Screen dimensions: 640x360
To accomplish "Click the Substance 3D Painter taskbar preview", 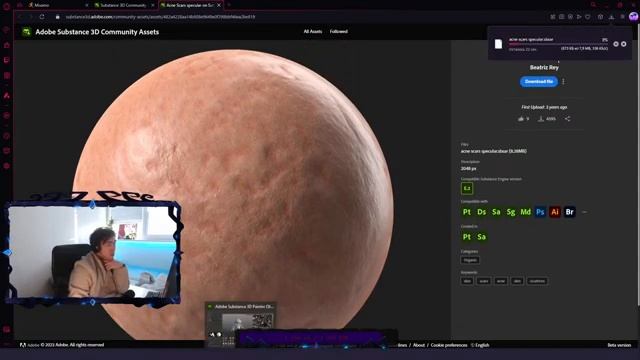I will coord(240,324).
